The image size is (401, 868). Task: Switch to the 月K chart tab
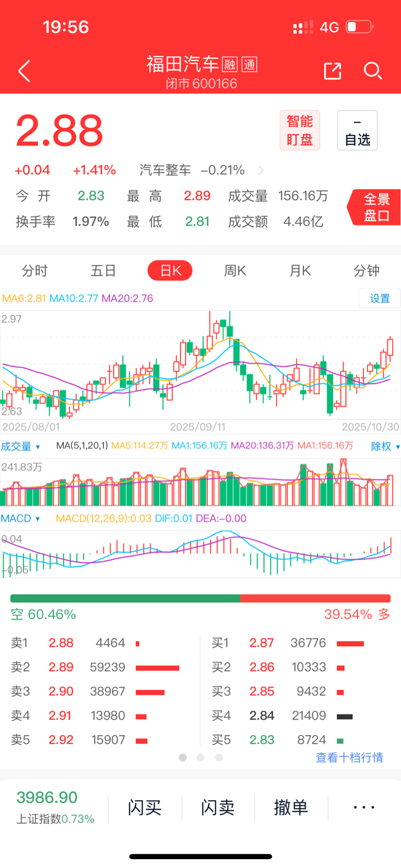300,270
